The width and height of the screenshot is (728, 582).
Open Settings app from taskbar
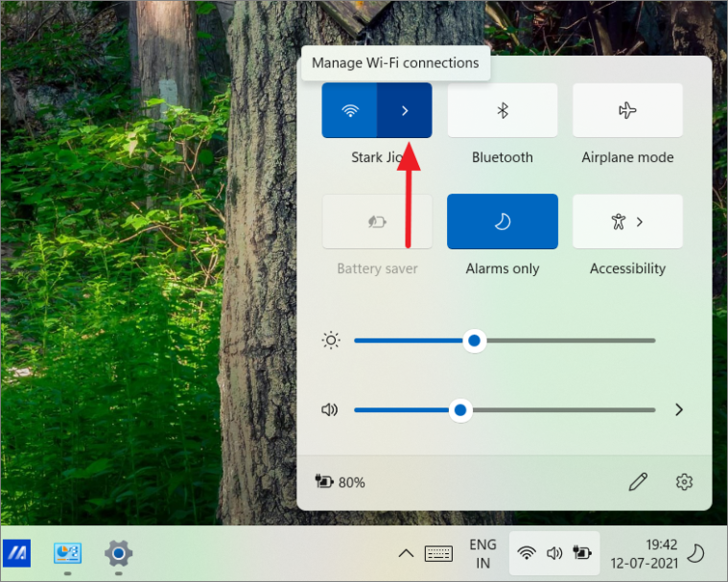(x=118, y=553)
